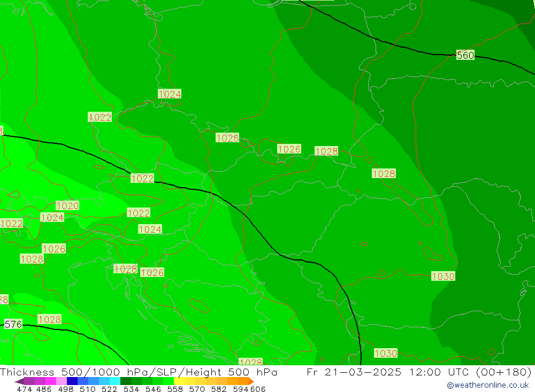Click the 546 legend value
The height and width of the screenshot is (392, 535).
pyautogui.click(x=153, y=389)
